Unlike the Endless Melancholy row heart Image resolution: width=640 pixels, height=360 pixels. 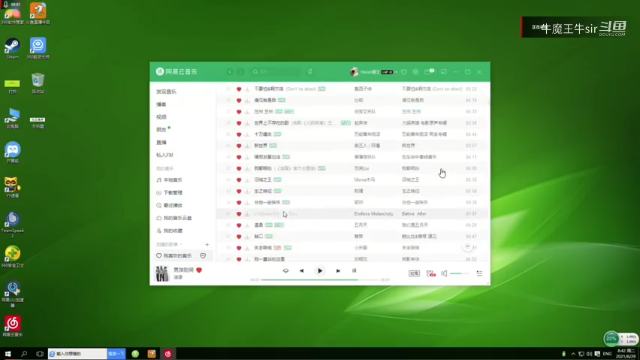click(x=239, y=214)
